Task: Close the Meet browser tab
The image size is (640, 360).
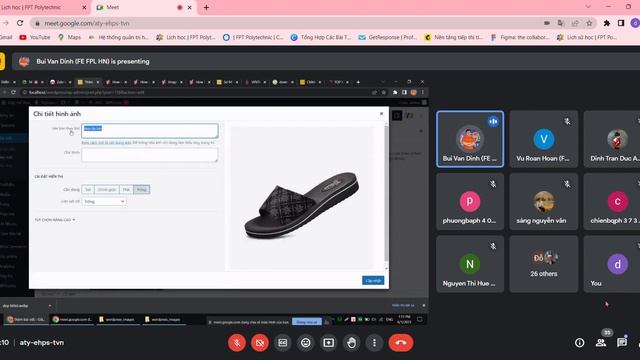Action: tap(189, 7)
